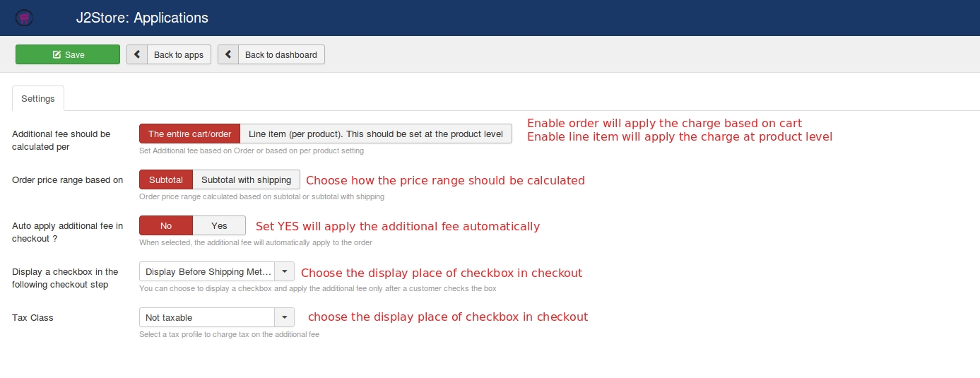The width and height of the screenshot is (980, 378).
Task: Set auto apply additional fee to No
Action: [166, 225]
